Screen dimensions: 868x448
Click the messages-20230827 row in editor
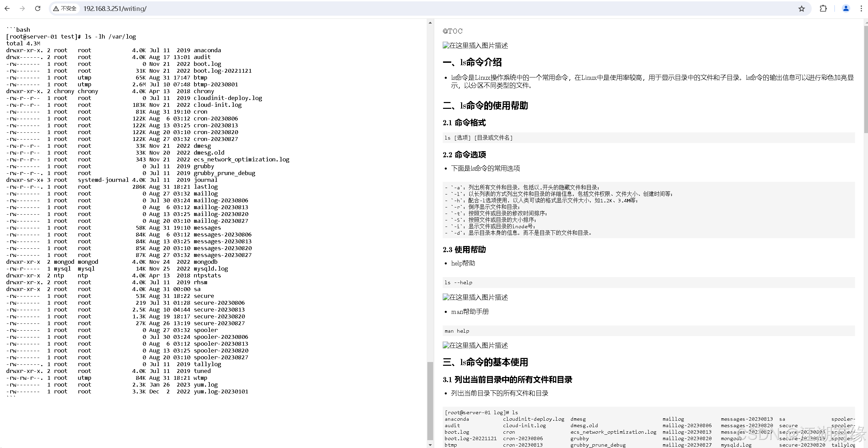tap(129, 255)
